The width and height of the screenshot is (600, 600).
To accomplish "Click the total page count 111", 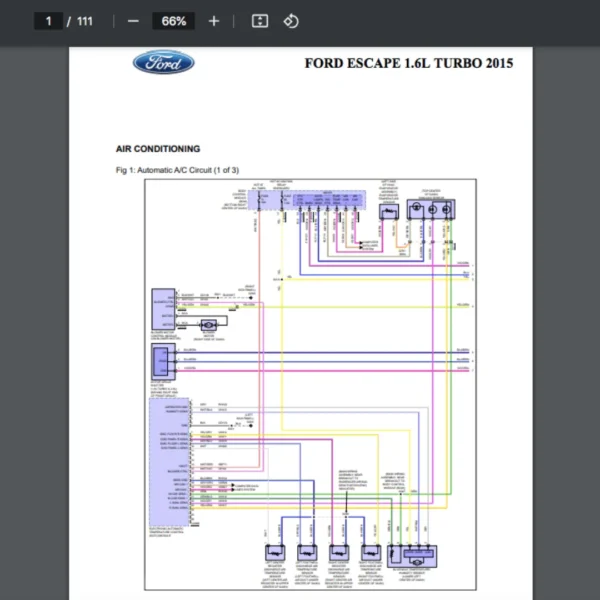I will (x=85, y=21).
